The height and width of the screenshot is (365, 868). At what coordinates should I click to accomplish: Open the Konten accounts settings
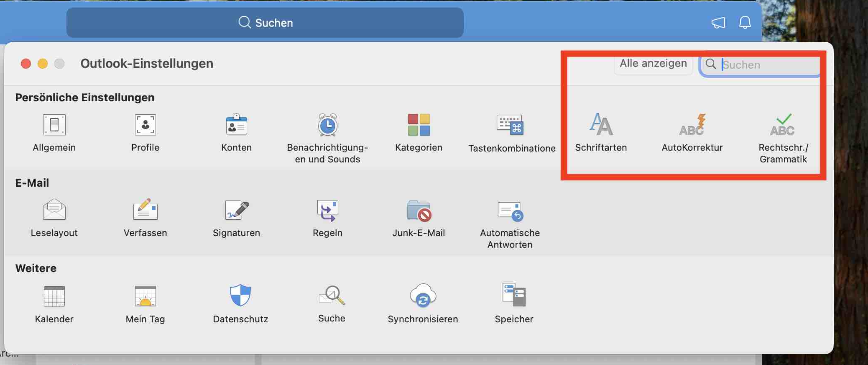(x=236, y=133)
